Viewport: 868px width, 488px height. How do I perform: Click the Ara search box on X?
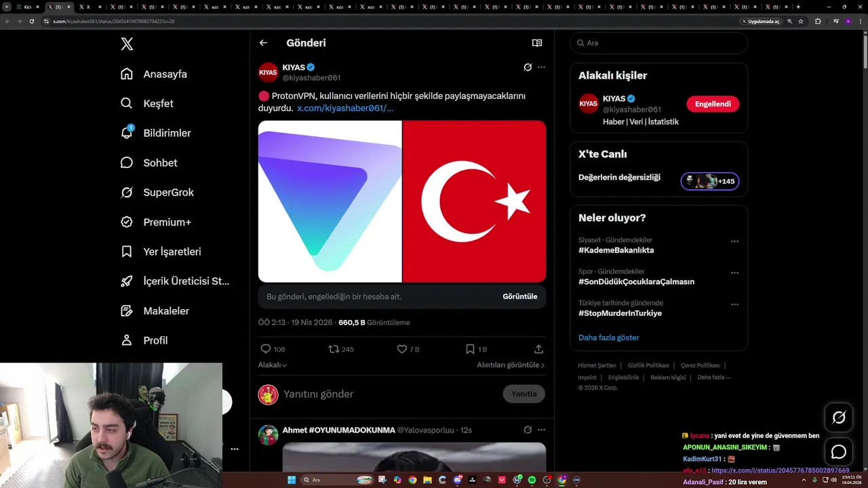click(x=658, y=43)
